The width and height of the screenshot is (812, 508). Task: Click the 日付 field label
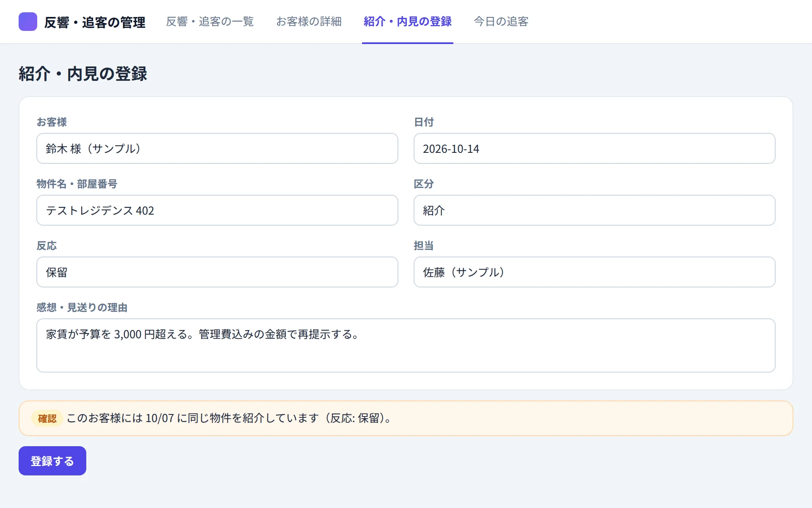click(x=424, y=122)
